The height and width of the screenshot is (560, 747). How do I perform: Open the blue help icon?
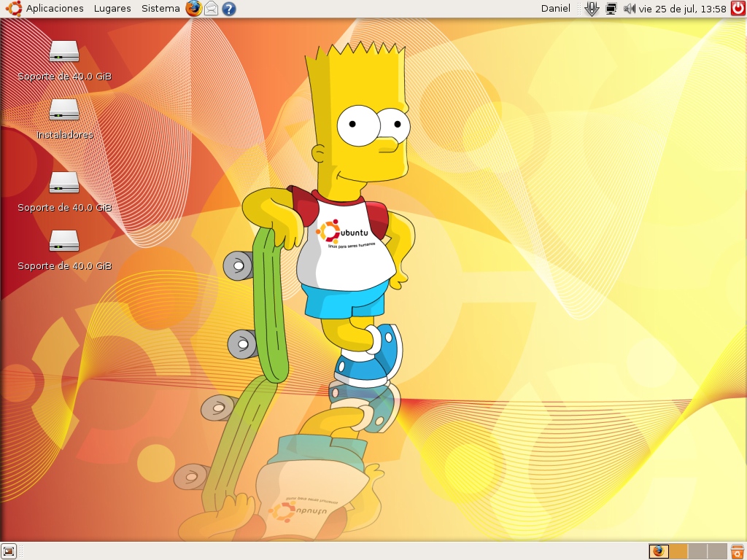pos(229,9)
